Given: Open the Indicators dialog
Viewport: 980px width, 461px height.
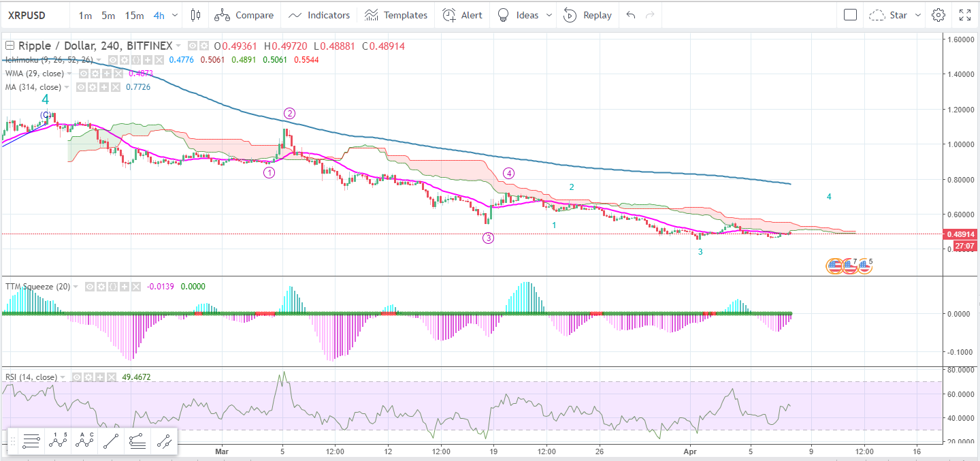Looking at the screenshot, I should click(319, 15).
